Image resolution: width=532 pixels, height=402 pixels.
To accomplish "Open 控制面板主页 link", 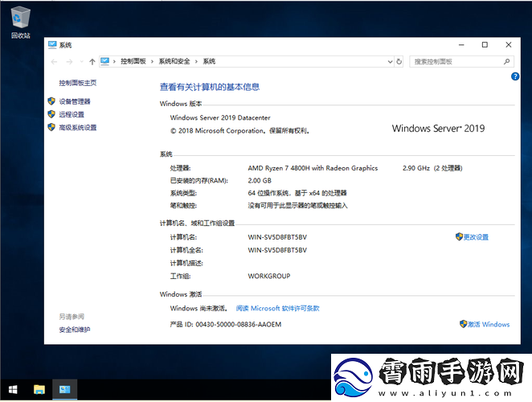I will 78,83.
